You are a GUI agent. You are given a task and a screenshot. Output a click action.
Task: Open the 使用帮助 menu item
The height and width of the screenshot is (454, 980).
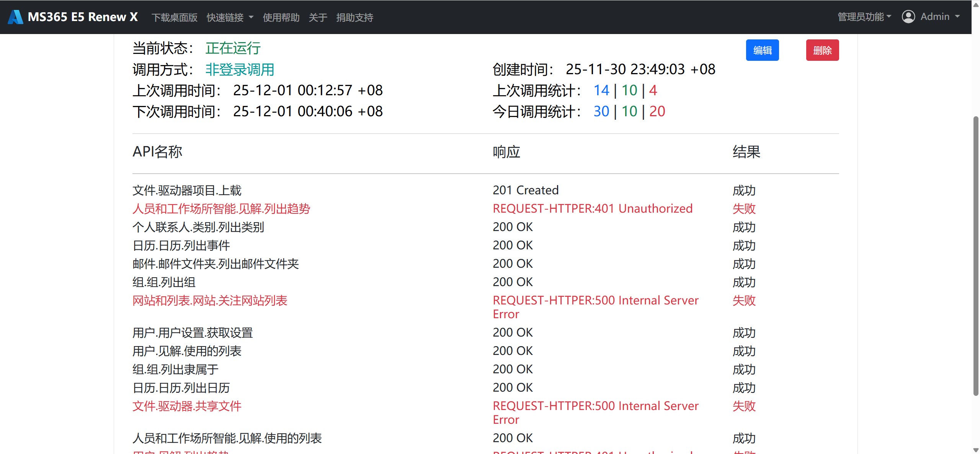coord(281,17)
